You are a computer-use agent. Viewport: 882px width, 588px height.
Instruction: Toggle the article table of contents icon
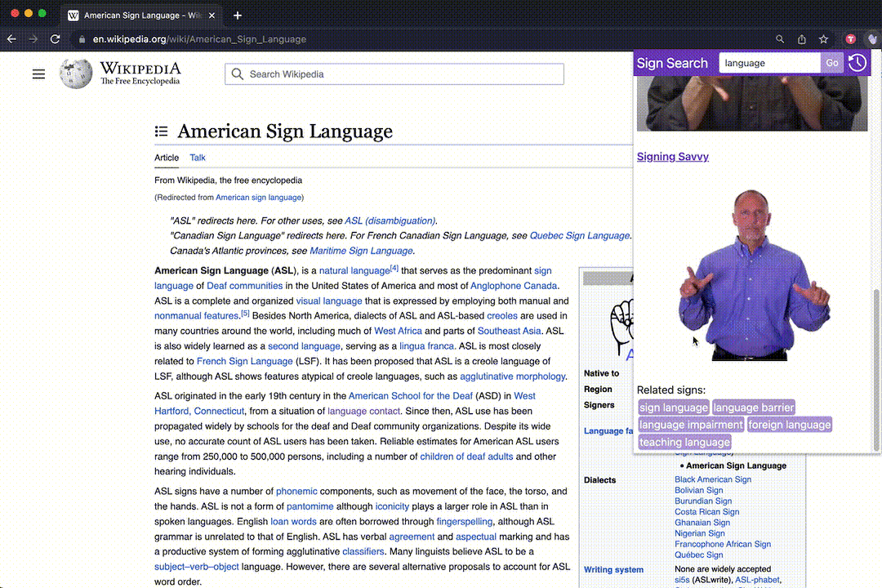click(x=161, y=131)
